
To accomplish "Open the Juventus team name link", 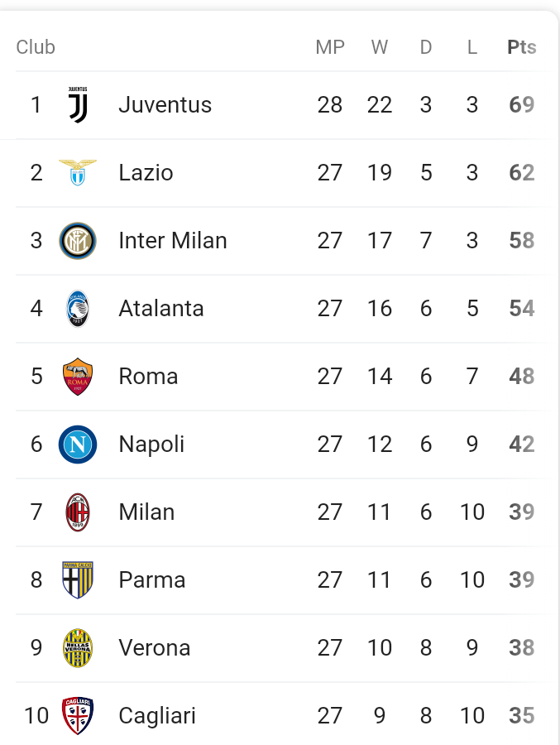I will click(165, 105).
